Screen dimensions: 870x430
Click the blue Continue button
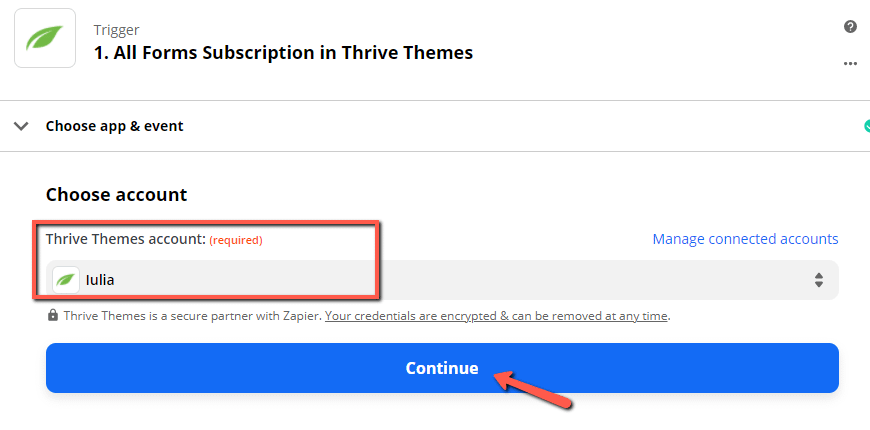(x=442, y=368)
